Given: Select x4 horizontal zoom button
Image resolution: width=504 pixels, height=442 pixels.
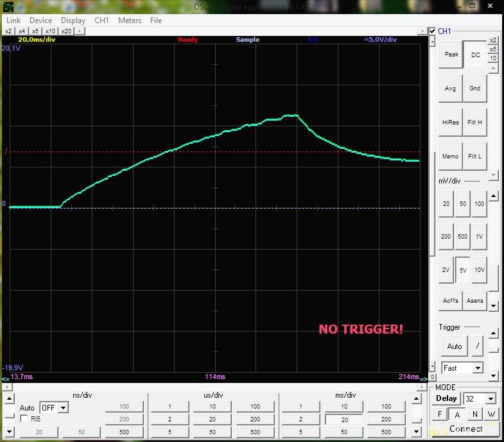Looking at the screenshot, I should point(22,31).
